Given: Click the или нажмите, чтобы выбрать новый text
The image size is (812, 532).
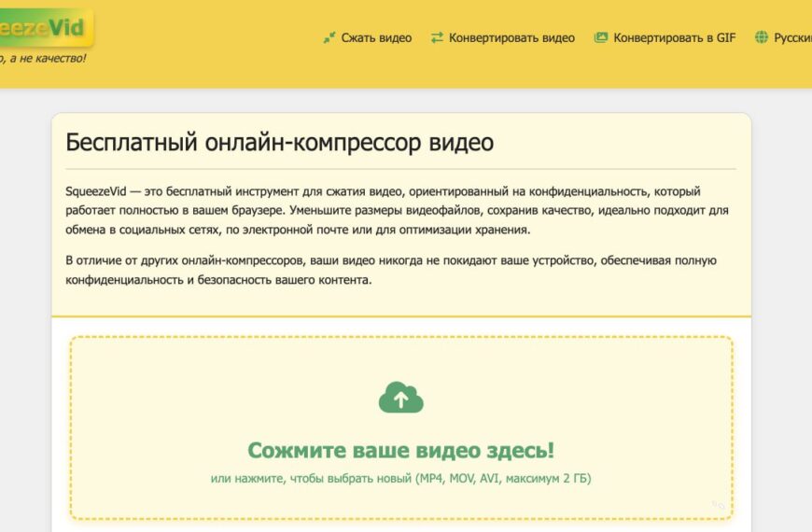Looking at the screenshot, I should (400, 478).
